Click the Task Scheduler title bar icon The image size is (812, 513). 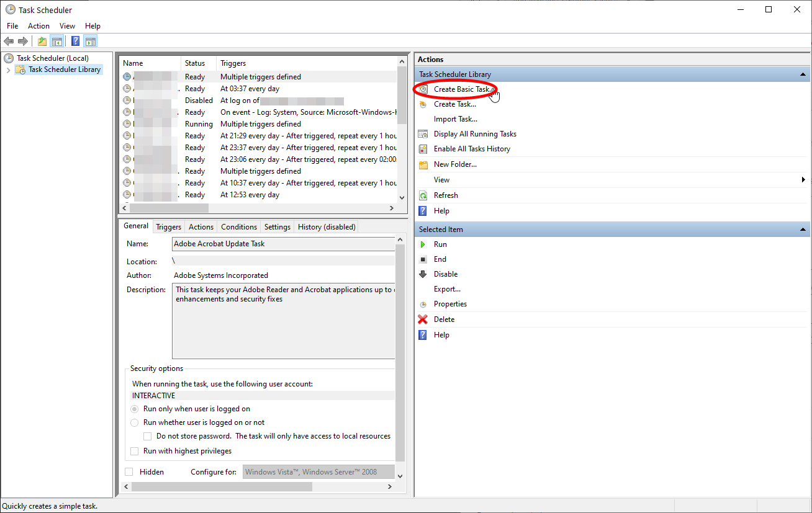tap(11, 9)
